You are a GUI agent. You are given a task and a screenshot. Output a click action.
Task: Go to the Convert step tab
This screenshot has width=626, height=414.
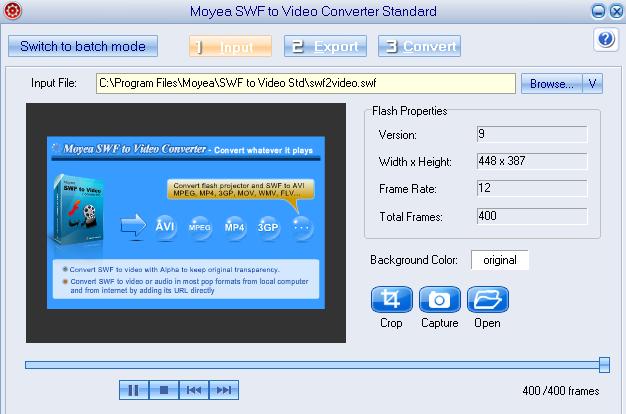click(419, 46)
